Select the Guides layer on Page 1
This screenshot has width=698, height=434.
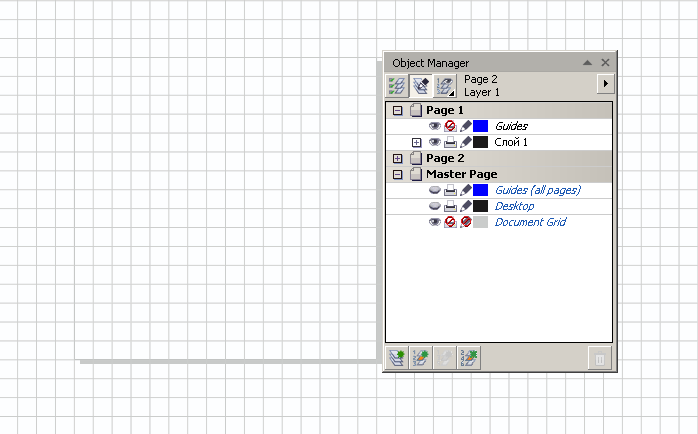(511, 126)
